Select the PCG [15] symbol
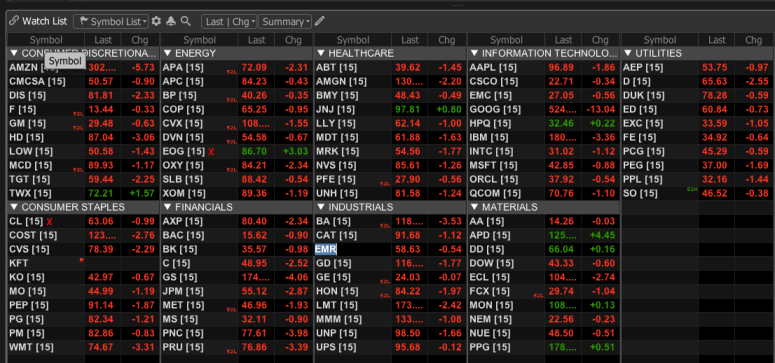 point(644,151)
